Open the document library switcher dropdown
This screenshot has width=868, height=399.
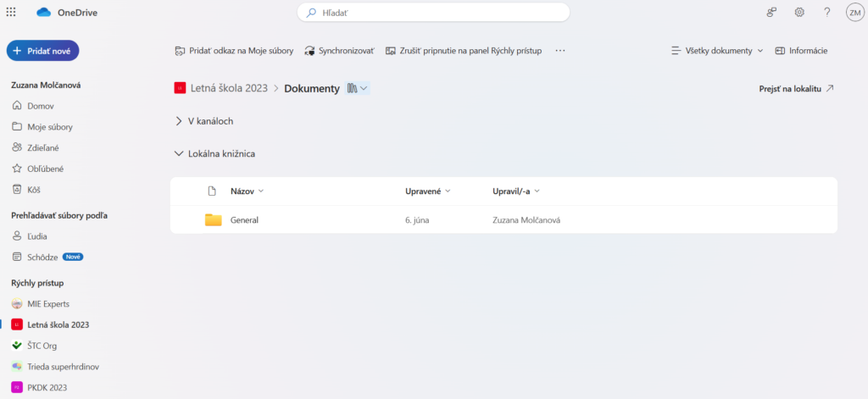(357, 88)
